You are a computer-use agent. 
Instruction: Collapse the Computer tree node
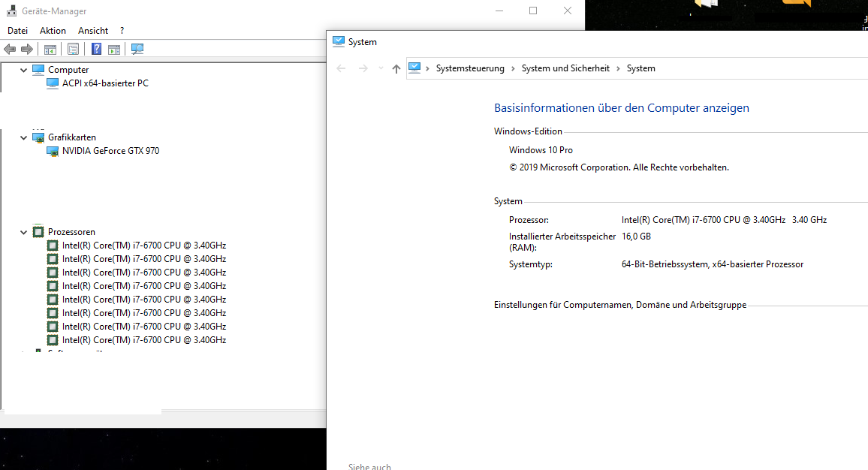click(24, 70)
